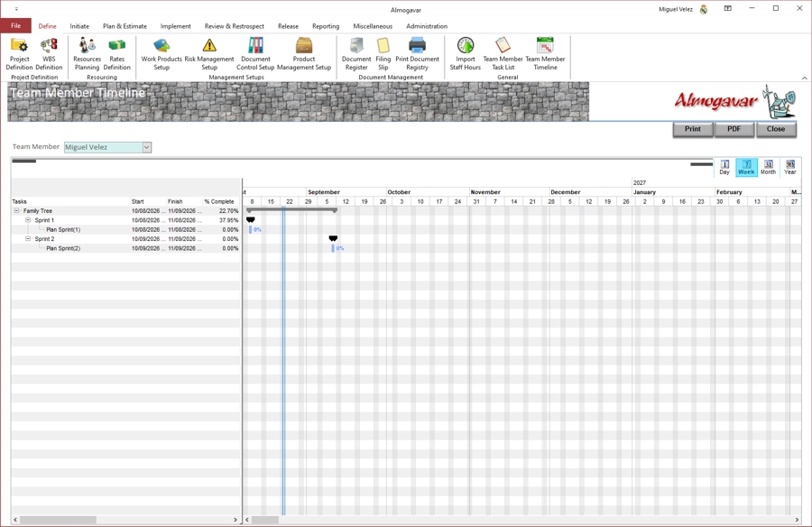Open Team Member Task List
The image size is (812, 527).
503,54
